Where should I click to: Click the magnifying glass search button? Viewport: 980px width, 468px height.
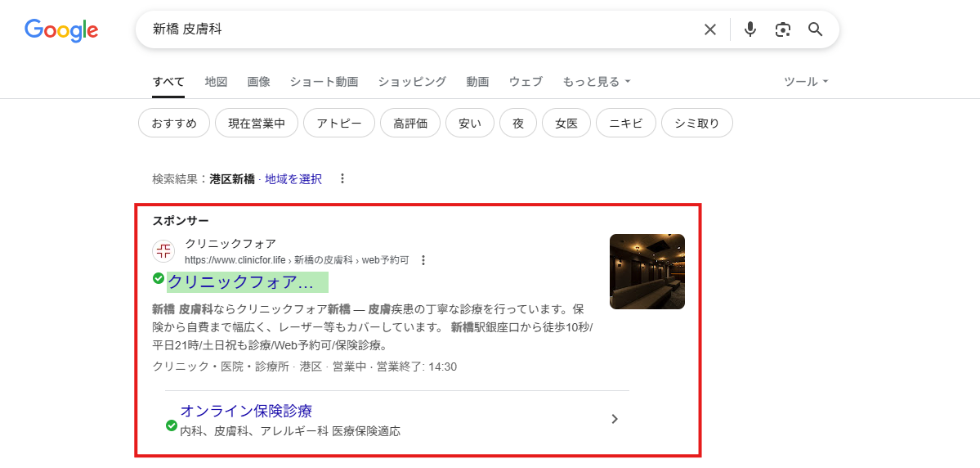click(815, 29)
